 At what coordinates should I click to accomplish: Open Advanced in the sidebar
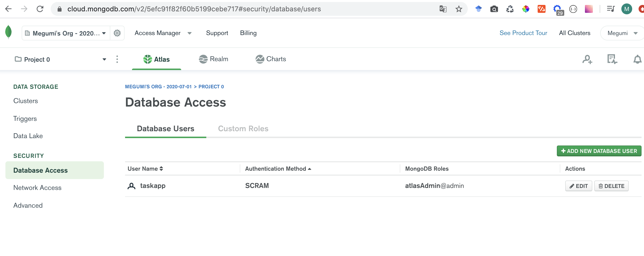coord(28,205)
